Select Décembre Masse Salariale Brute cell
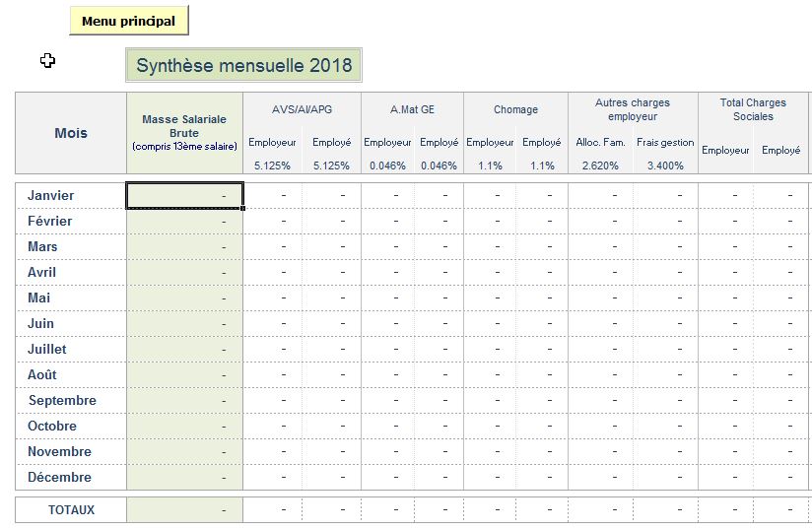This screenshot has width=812, height=529. tap(184, 478)
